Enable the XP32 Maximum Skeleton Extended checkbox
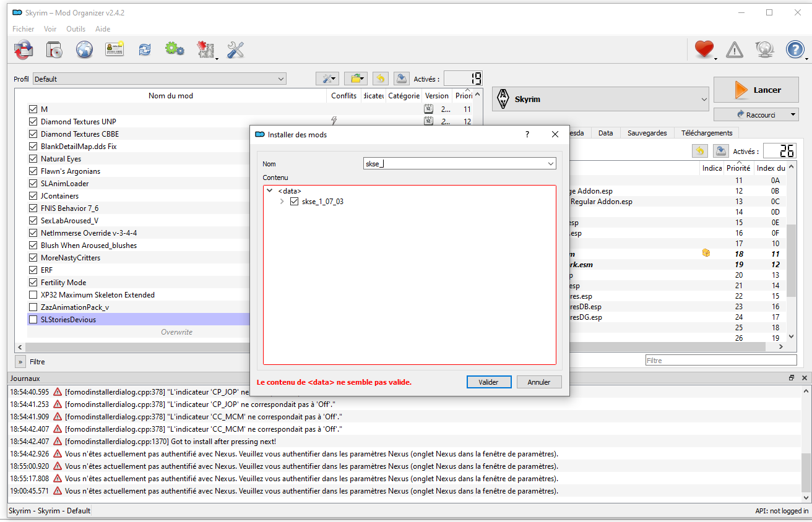 pyautogui.click(x=33, y=295)
